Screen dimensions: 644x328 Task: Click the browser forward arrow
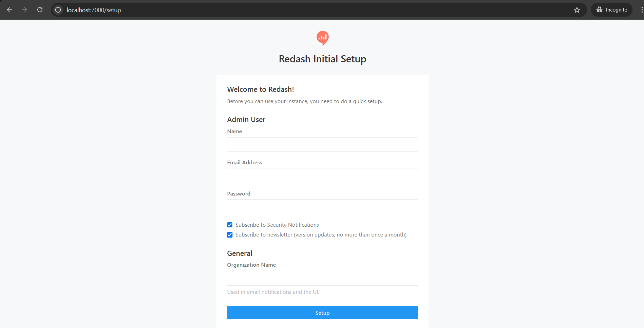pyautogui.click(x=24, y=10)
